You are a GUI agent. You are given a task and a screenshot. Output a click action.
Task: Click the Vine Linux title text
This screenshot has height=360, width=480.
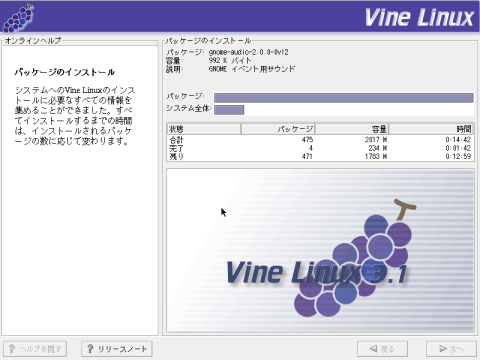[x=419, y=17]
